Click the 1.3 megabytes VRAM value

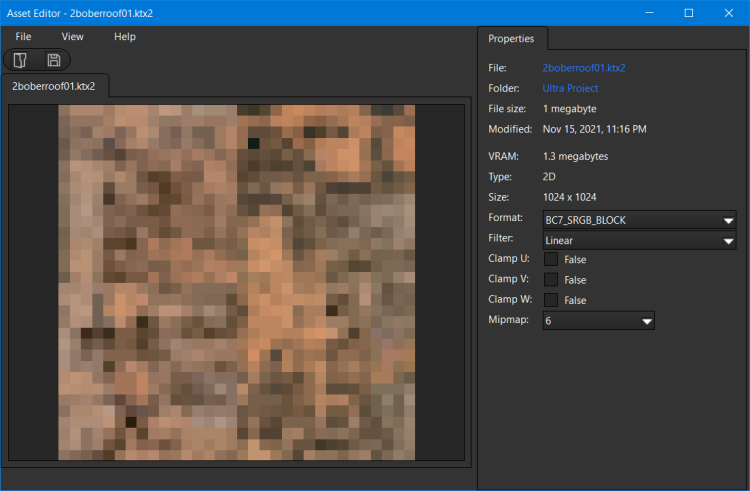pos(575,156)
